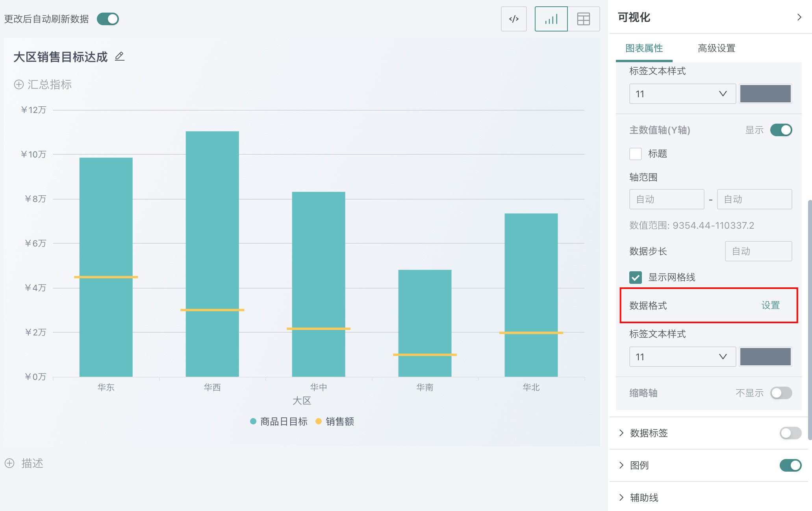The width and height of the screenshot is (812, 511).
Task: Collapse the 可视化 panel with the arrow
Action: pyautogui.click(x=799, y=17)
